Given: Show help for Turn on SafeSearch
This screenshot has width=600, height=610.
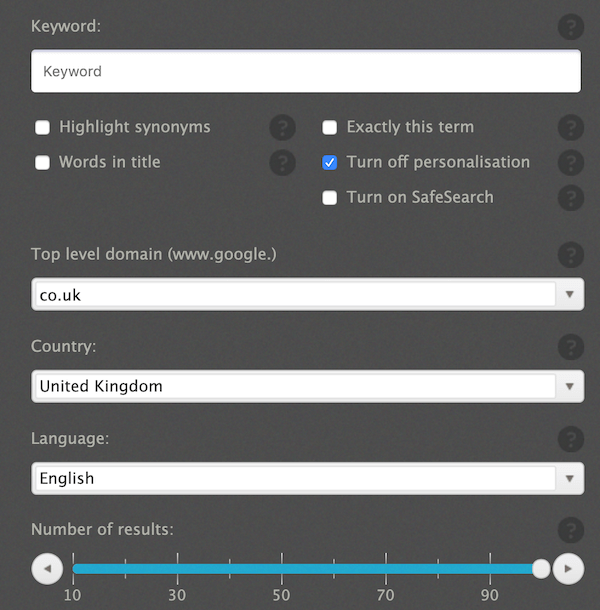Looking at the screenshot, I should click(x=571, y=197).
